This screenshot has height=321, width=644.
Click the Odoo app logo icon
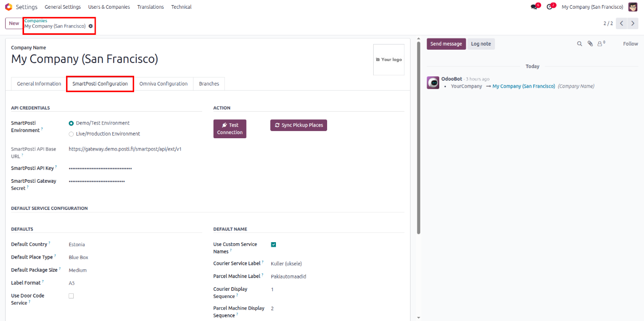click(8, 7)
